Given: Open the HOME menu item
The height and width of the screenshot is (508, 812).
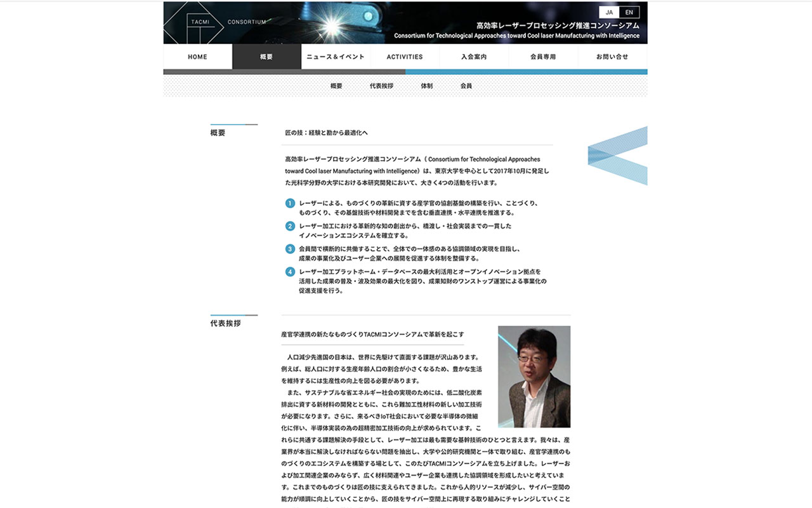Looking at the screenshot, I should pyautogui.click(x=197, y=57).
